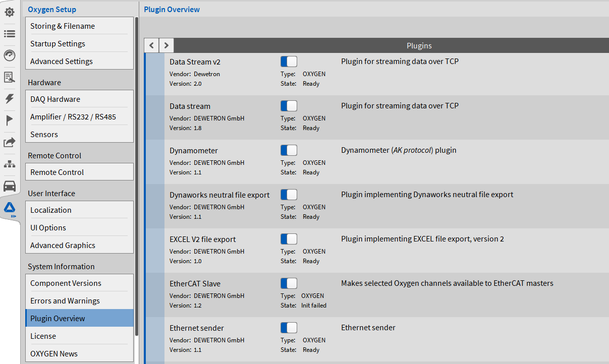Click the setup menu vertical scrollbar

click(137, 176)
